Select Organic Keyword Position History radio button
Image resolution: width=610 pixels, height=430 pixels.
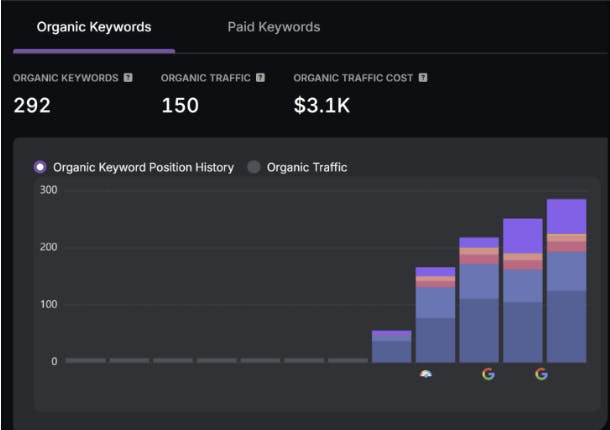coord(40,167)
